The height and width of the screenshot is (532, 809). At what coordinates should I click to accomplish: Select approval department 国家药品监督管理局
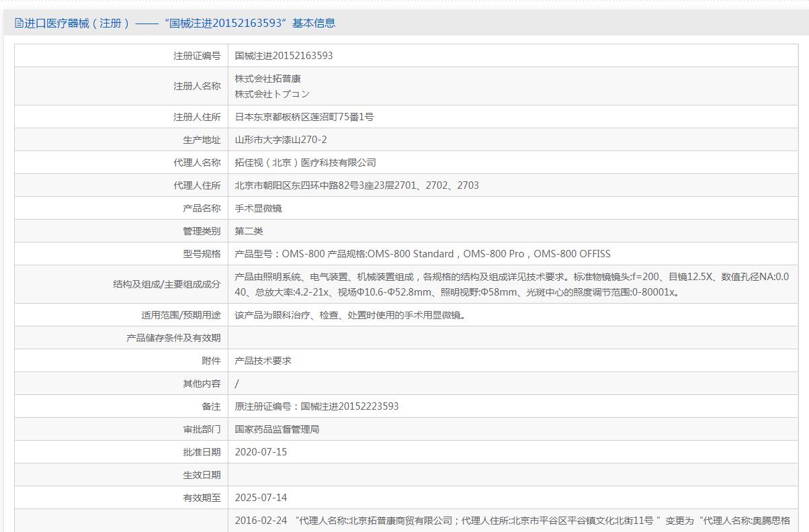tap(277, 429)
